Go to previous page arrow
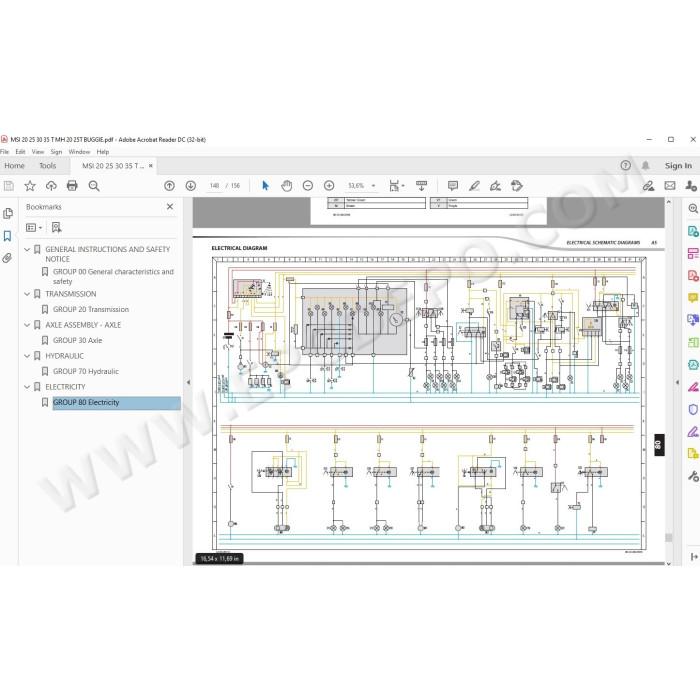 169,186
